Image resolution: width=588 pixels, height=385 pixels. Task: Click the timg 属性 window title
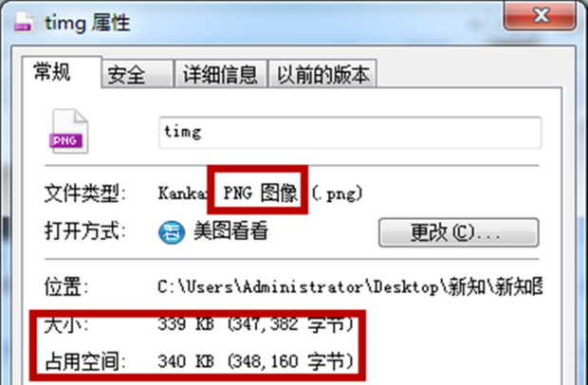87,24
